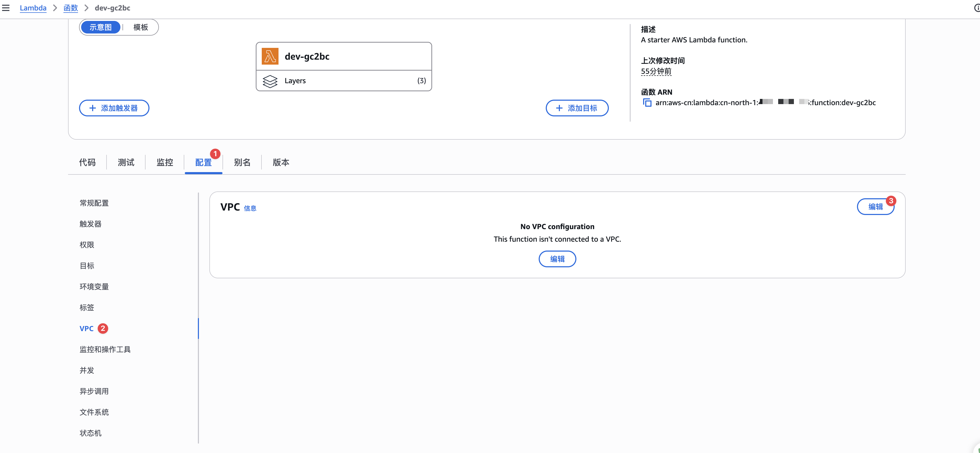
Task: Click center 编辑 button under No VPC configuration
Action: [557, 259]
